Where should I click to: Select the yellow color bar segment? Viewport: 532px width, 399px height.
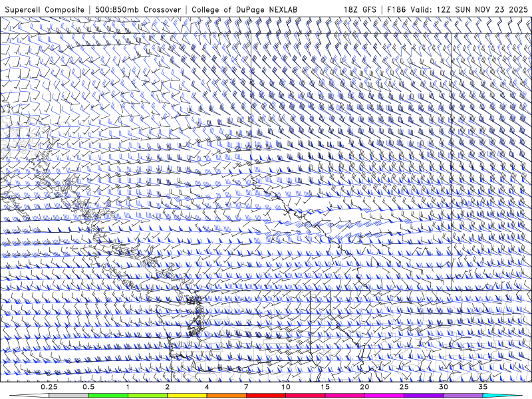pos(187,396)
